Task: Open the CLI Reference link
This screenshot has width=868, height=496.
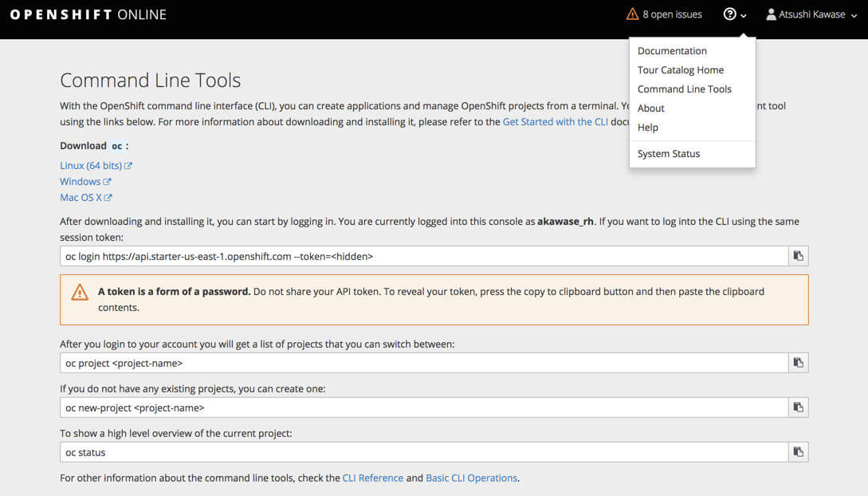Action: [x=372, y=478]
